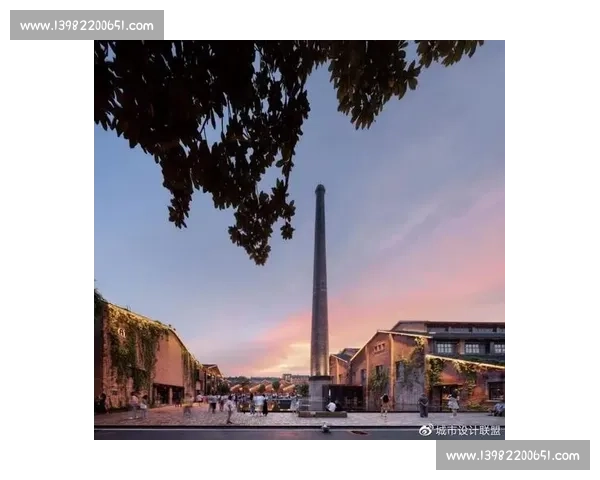Open the factory chimney photo
600x480 pixels.
pyautogui.click(x=299, y=240)
